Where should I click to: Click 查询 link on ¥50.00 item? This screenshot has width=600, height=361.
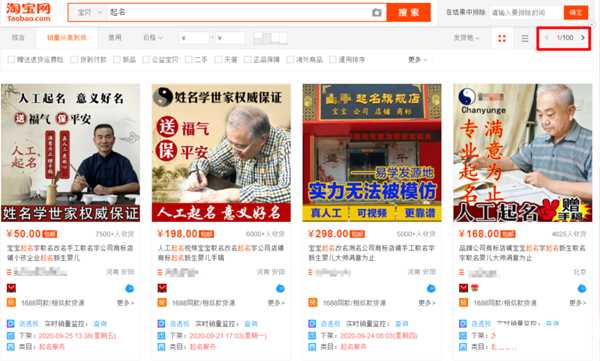pyautogui.click(x=100, y=324)
